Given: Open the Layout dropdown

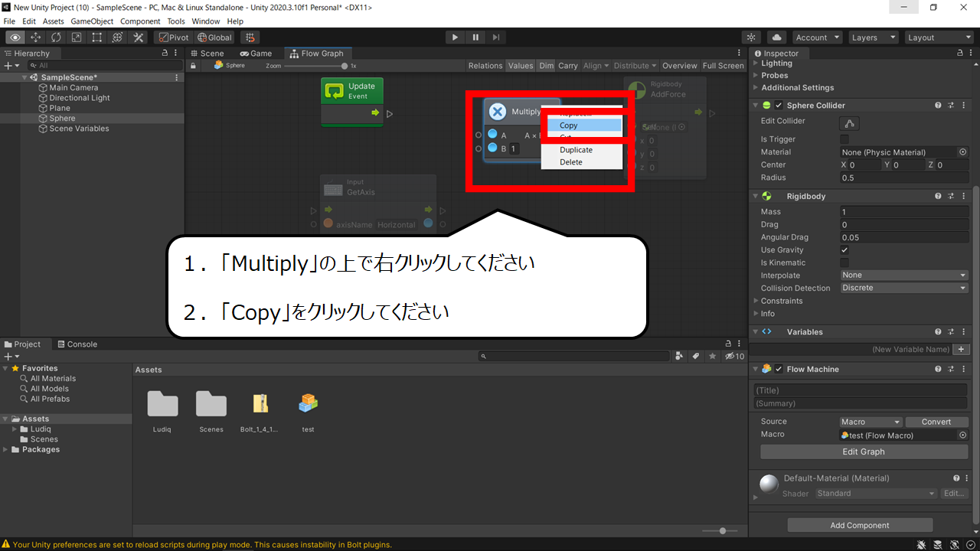Looking at the screenshot, I should click(938, 37).
